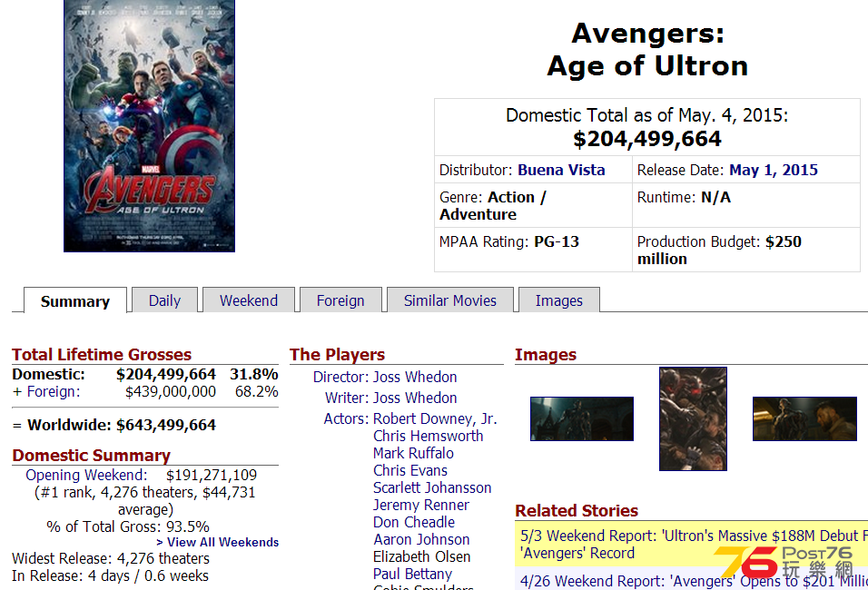Open the Foreign grosses link
Viewport: 868px width, 590px height.
click(x=54, y=392)
